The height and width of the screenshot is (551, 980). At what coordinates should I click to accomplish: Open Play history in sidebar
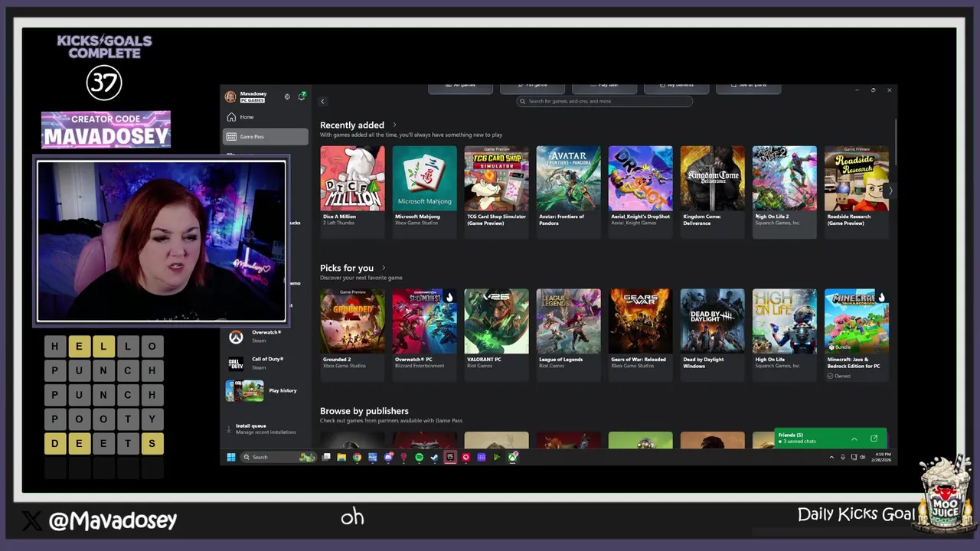264,391
